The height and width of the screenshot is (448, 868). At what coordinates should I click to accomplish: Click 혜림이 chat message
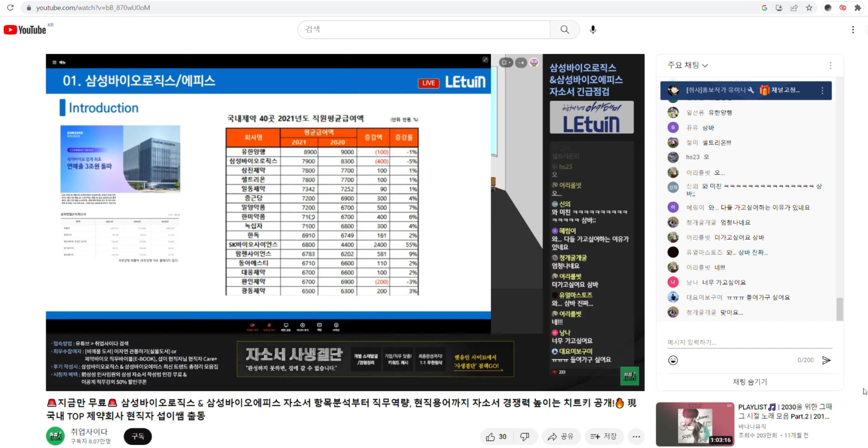click(x=759, y=208)
